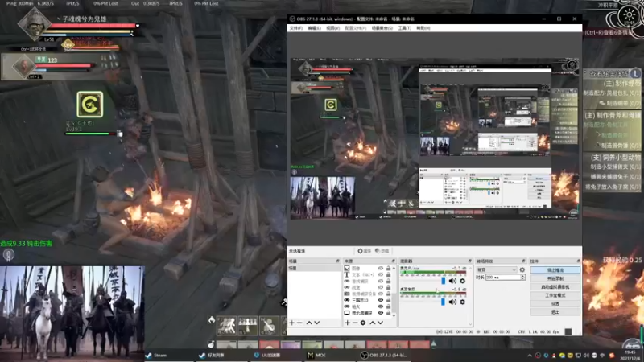Screen dimensions: 644x362
Task: Click the source properties gear button
Action: click(x=365, y=251)
